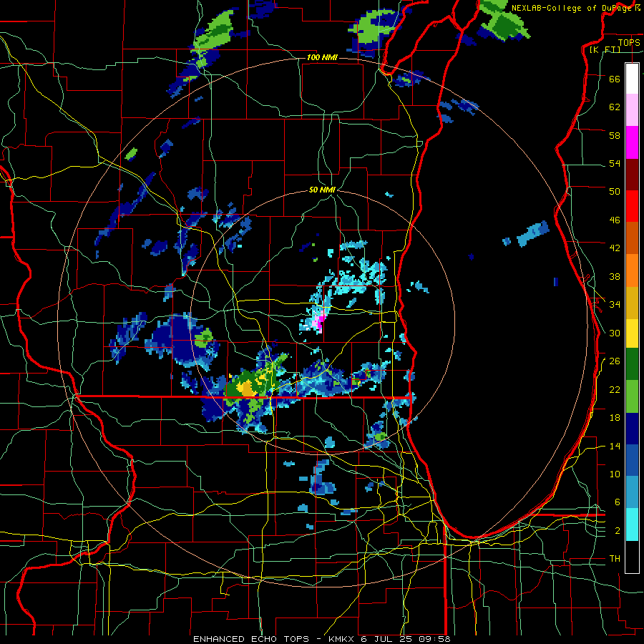644x644 pixels.
Task: Click the 14 value on the legend
Action: click(x=615, y=446)
